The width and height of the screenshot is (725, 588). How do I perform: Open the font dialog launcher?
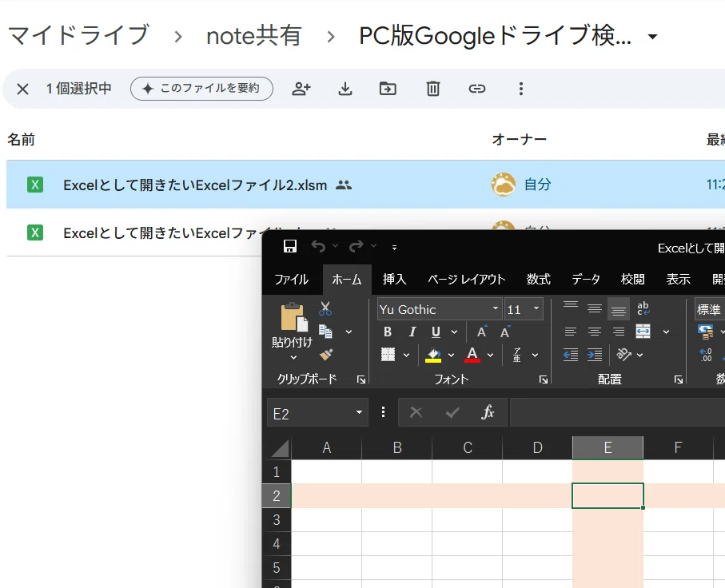tap(544, 379)
